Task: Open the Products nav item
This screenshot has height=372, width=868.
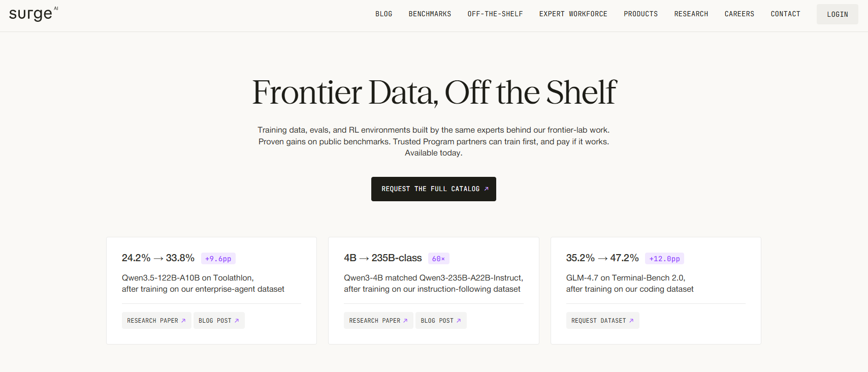Action: 640,14
